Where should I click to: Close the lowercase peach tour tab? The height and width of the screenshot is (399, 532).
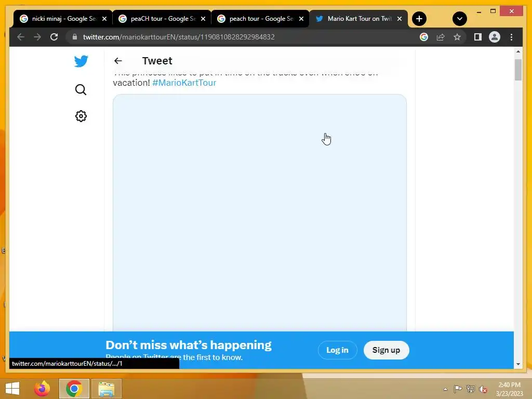click(301, 19)
